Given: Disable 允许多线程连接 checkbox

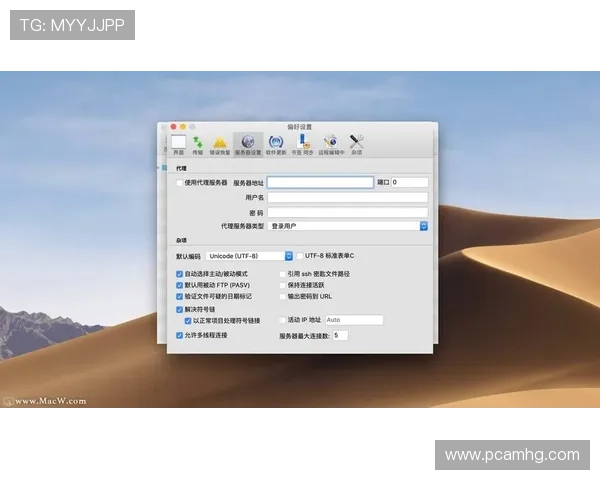Looking at the screenshot, I should coord(180,335).
